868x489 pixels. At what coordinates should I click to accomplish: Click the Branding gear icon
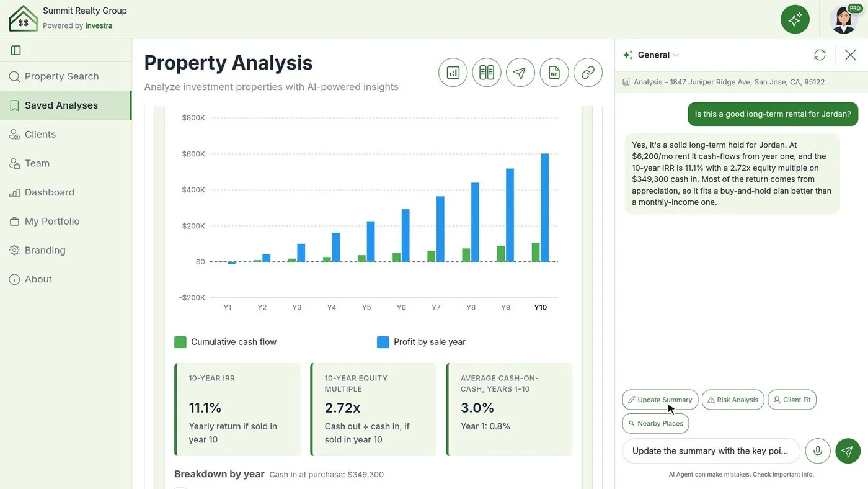pyautogui.click(x=14, y=250)
